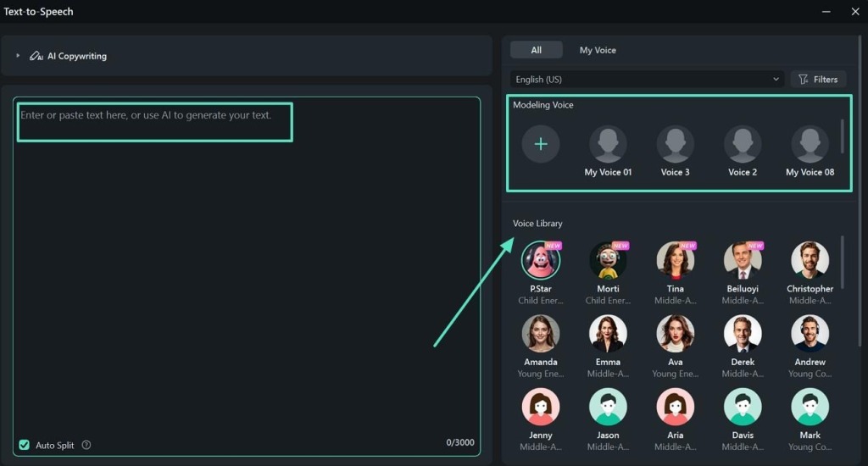Select the Amanda voice avatar
The image size is (868, 466).
541,334
